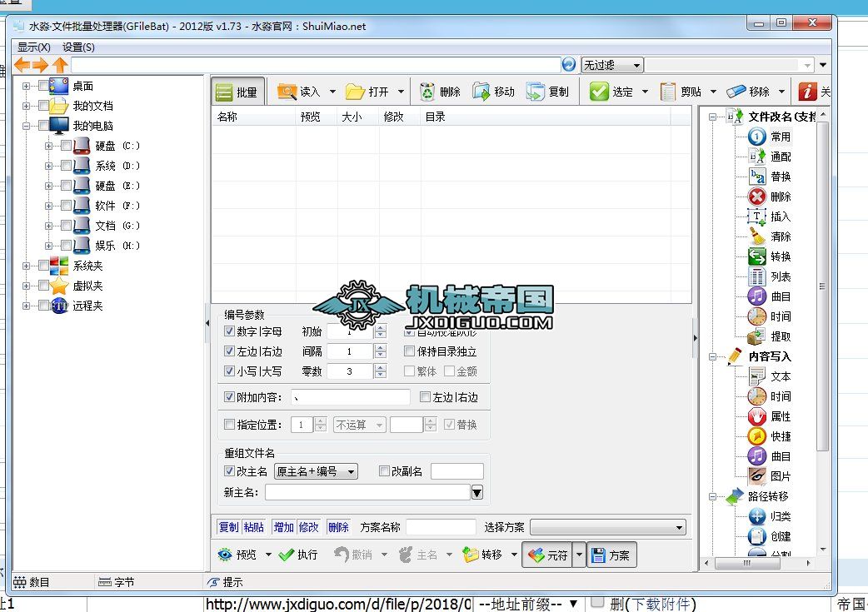Click the 删除 recycle toolbar icon
The image size is (868, 612).
tap(427, 92)
